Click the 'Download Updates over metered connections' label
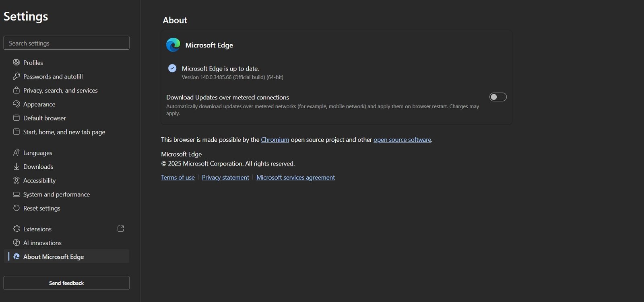 tap(227, 97)
